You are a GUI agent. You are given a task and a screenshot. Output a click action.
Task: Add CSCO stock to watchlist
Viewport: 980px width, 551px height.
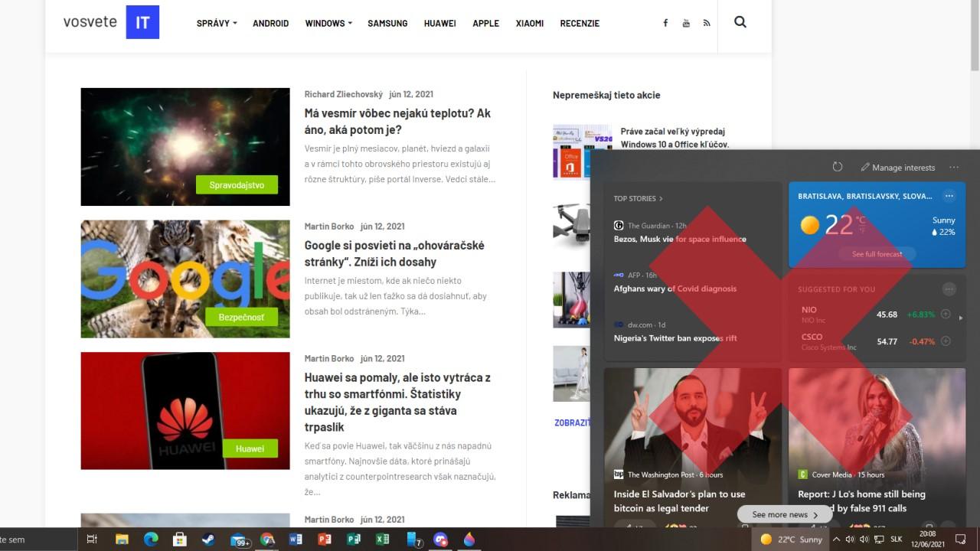click(946, 341)
